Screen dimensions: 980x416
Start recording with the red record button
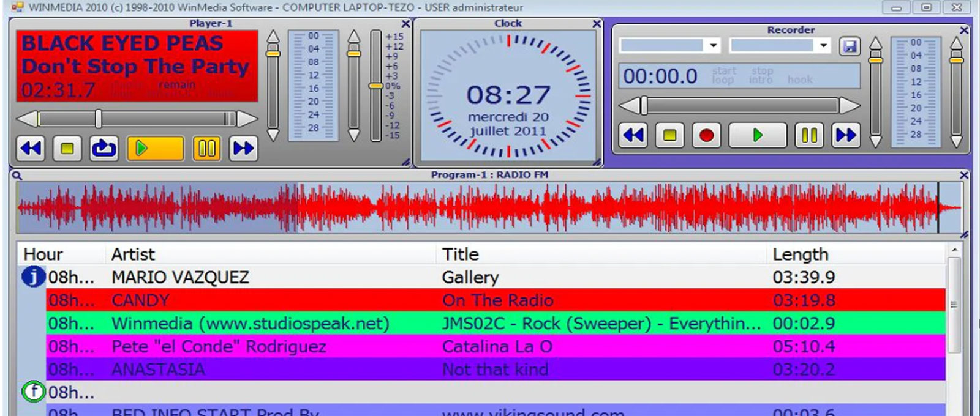707,135
